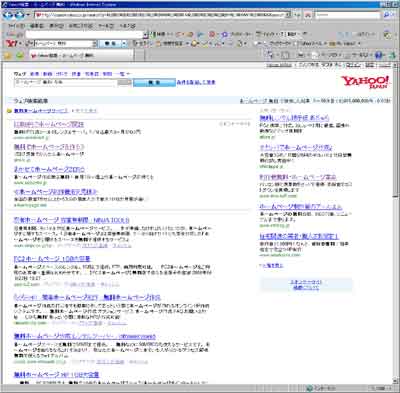
Task: Open the FC2ホームページ search result link
Action: pyautogui.click(x=52, y=259)
